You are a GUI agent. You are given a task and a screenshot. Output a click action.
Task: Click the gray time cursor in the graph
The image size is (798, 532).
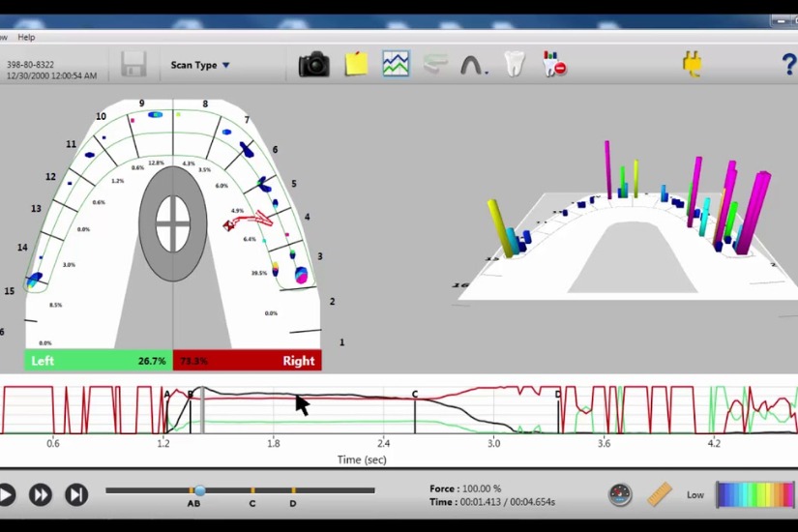point(202,410)
